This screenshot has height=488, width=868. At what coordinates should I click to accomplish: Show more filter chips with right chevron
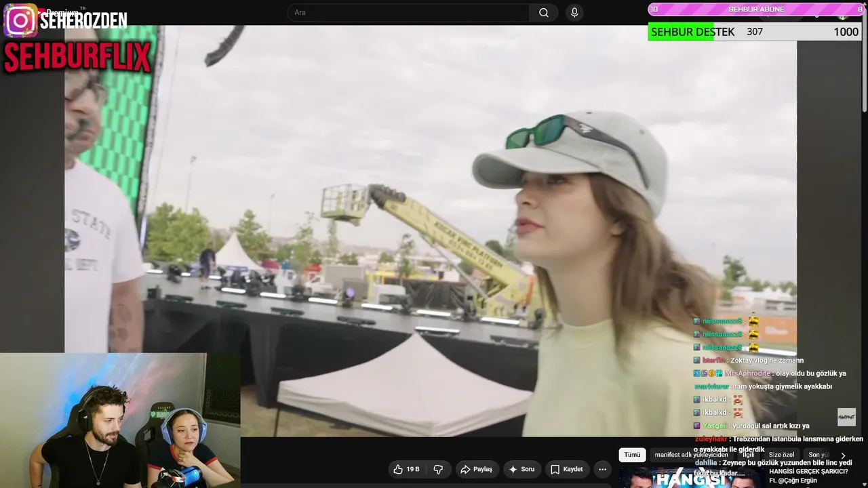[843, 455]
